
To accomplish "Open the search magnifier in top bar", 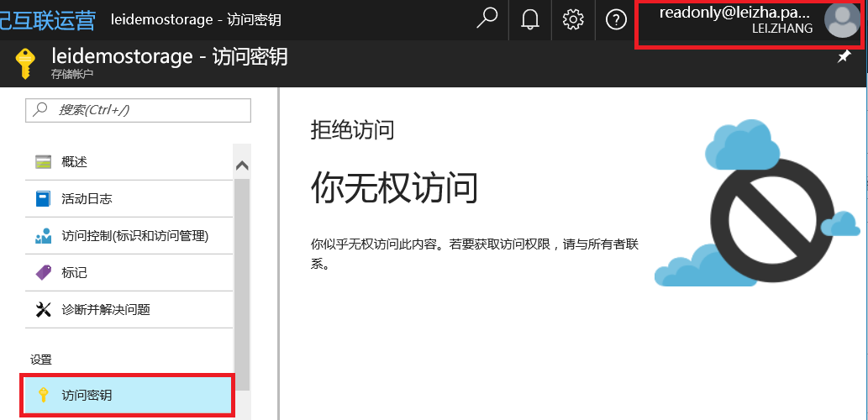I will point(487,19).
